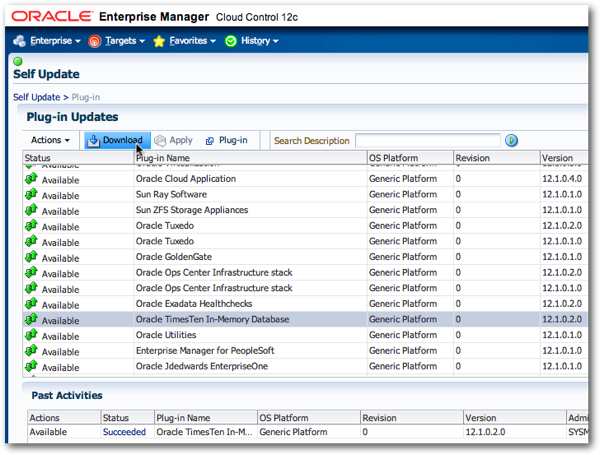Expand the Actions dropdown
The width and height of the screenshot is (600, 455).
point(50,140)
